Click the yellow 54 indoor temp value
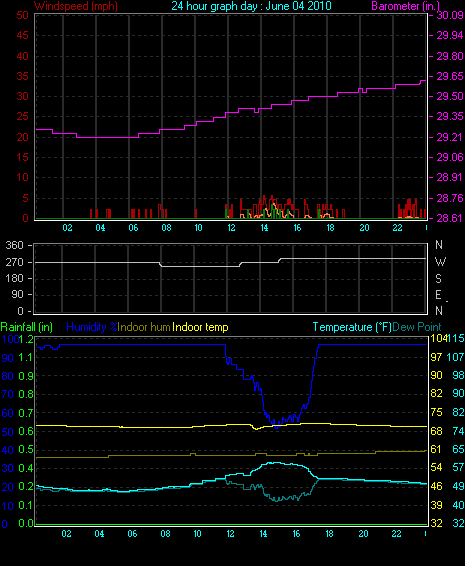 436,467
